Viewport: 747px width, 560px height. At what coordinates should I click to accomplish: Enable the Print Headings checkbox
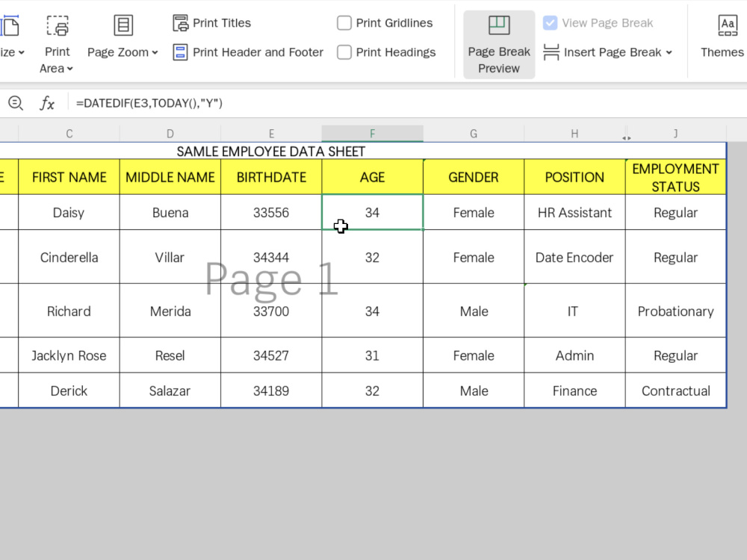(x=344, y=52)
